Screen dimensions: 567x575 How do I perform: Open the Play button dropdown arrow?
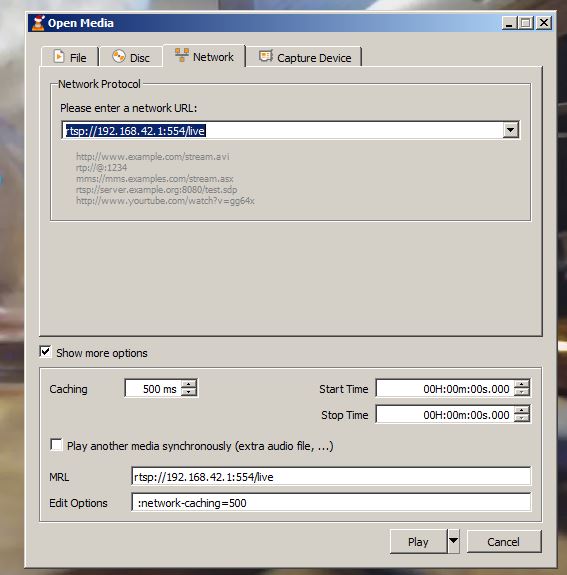point(453,541)
